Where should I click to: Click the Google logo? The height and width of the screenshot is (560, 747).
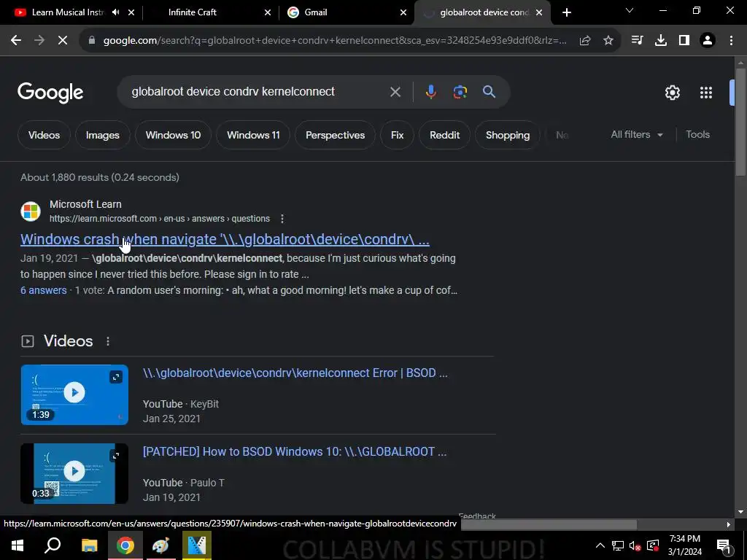(x=50, y=93)
